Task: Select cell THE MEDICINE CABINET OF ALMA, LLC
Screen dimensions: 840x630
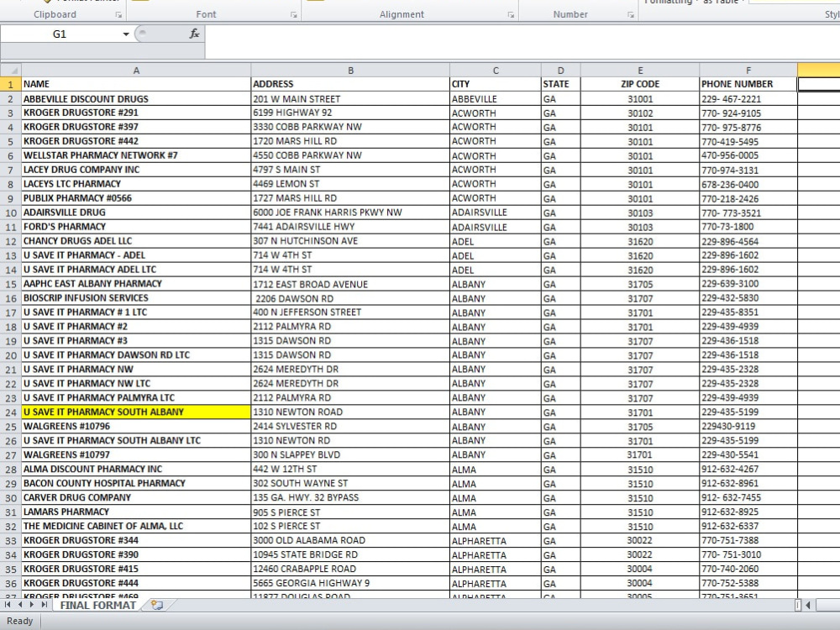Action: click(x=136, y=526)
